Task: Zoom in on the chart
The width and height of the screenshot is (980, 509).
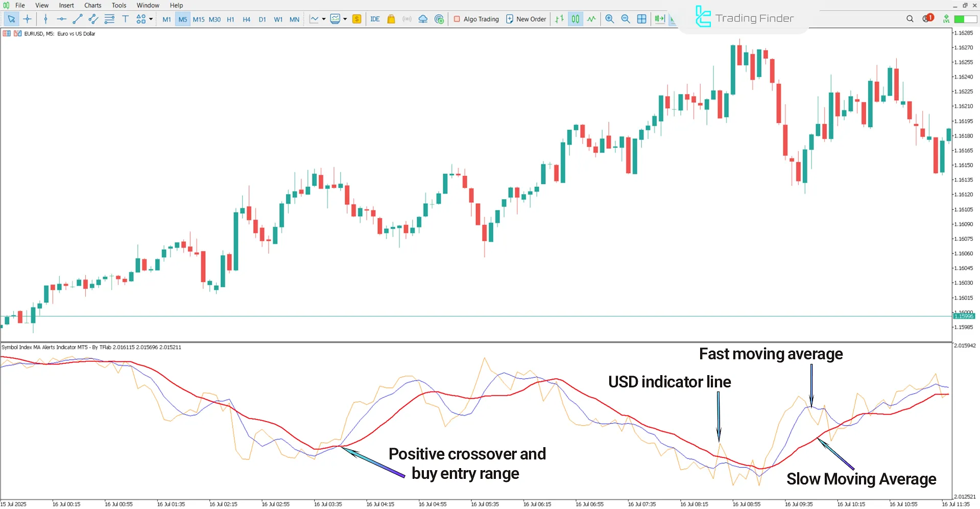Action: 609,19
